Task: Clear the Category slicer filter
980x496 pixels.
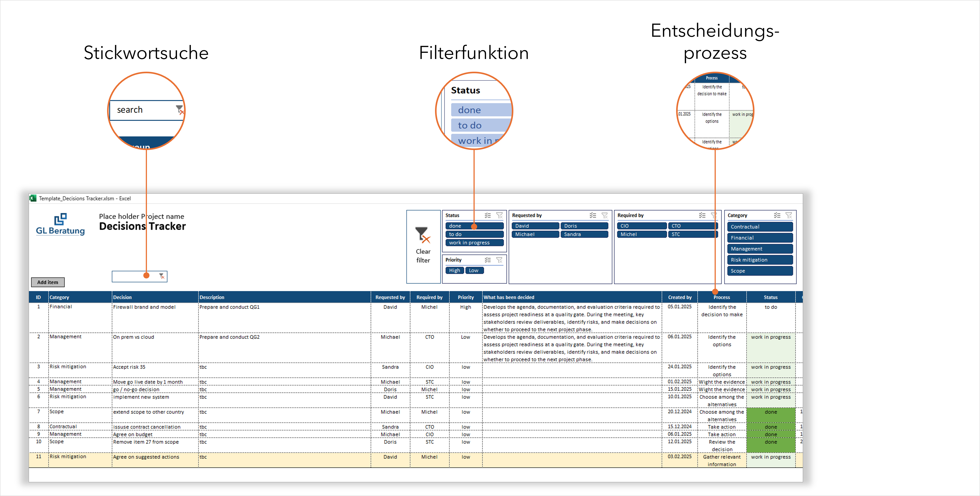Action: point(789,215)
